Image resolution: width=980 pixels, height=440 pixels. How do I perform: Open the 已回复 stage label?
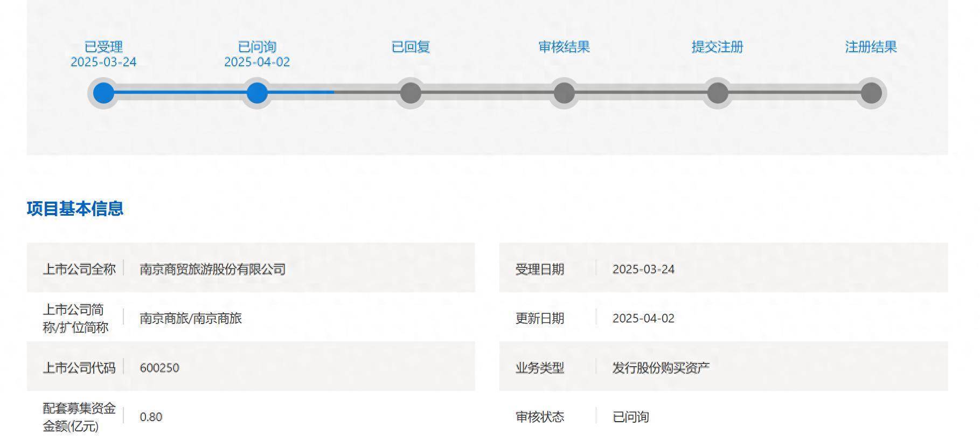[x=411, y=47]
